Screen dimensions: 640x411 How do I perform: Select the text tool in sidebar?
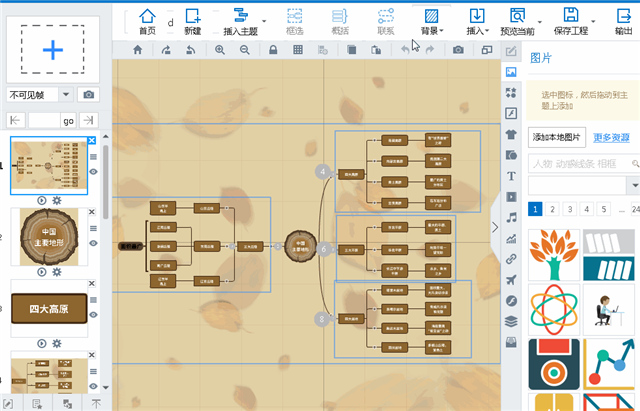[x=511, y=176]
